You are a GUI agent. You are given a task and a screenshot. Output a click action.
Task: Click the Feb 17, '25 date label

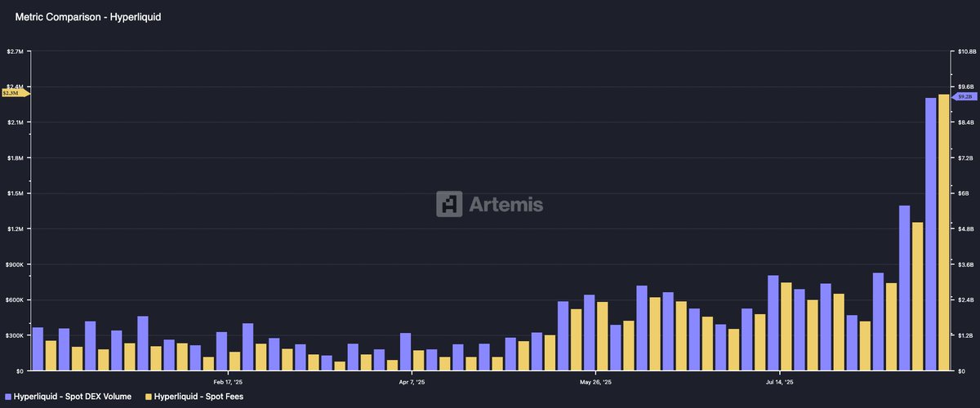[x=228, y=381]
